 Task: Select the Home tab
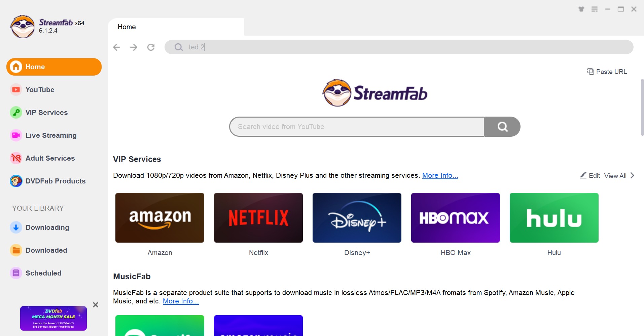pos(176,27)
